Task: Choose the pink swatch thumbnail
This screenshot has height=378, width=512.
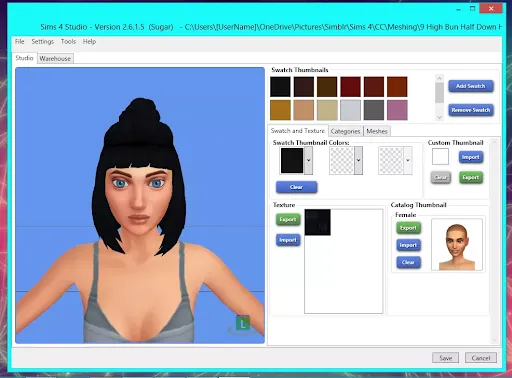Action: (397, 110)
